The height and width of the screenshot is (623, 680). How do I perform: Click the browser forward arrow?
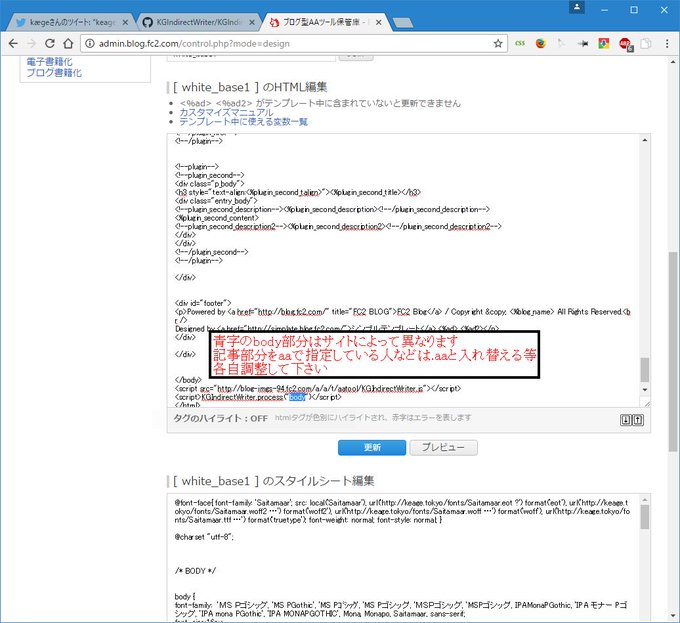pyautogui.click(x=31, y=43)
